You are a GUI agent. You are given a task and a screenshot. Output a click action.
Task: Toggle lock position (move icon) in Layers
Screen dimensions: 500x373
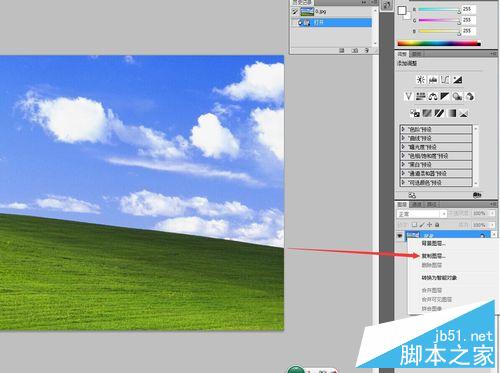tap(430, 225)
